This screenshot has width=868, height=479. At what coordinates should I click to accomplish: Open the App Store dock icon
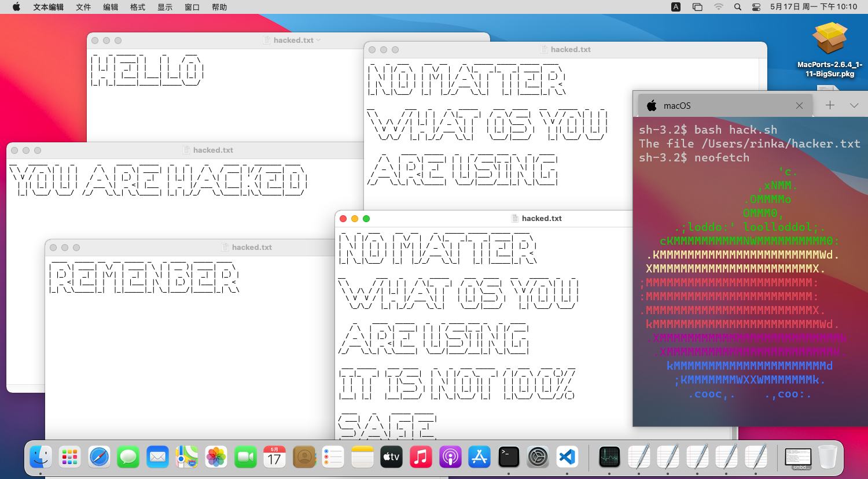[479, 457]
